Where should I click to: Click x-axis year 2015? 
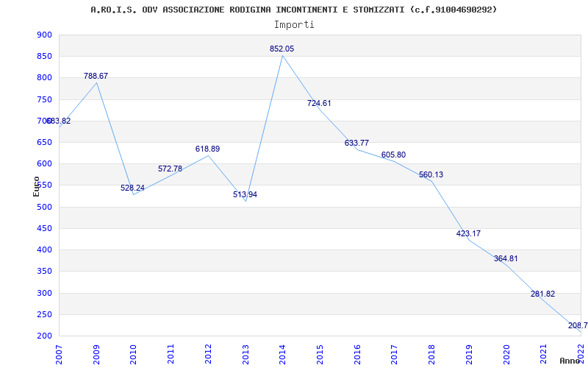click(320, 354)
